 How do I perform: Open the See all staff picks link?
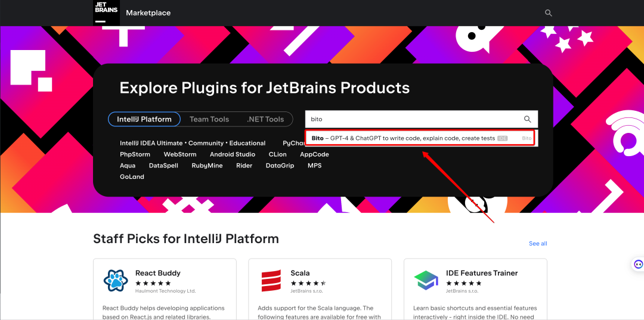pos(538,244)
